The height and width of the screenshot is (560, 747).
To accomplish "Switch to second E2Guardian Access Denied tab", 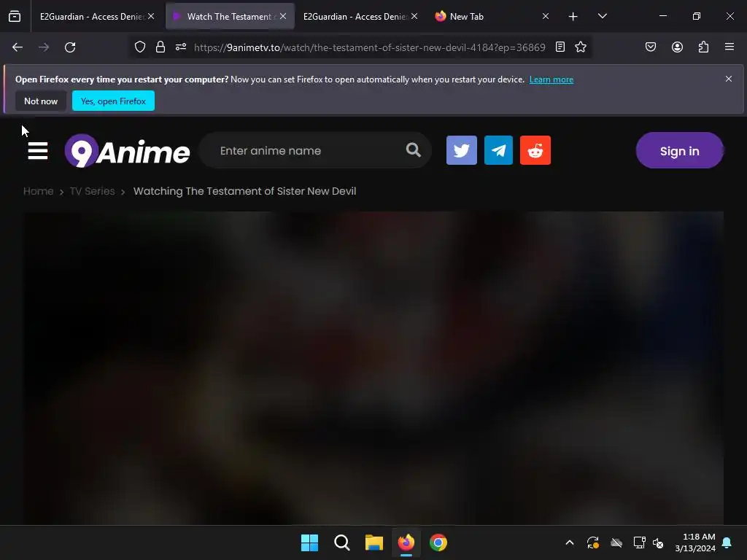I will 355,17.
